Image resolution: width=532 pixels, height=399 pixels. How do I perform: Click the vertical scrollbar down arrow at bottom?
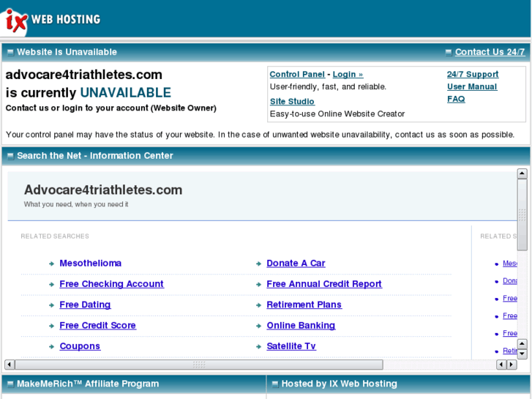pyautogui.click(x=522, y=354)
